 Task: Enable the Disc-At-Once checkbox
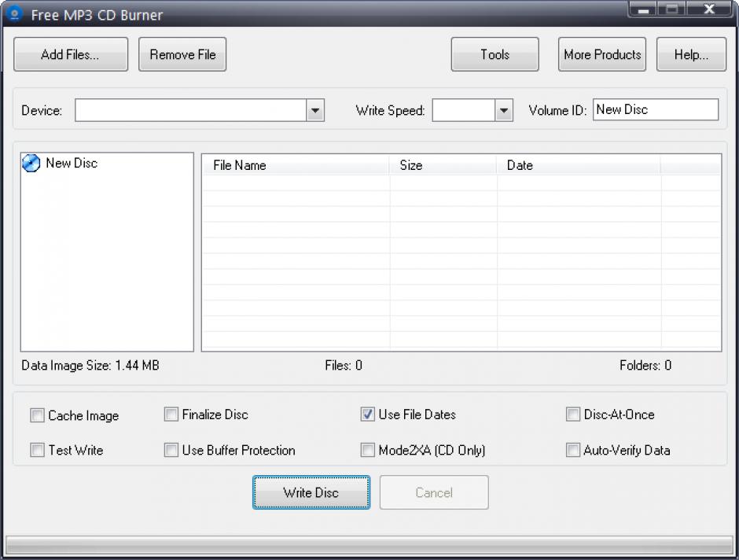[x=573, y=414]
